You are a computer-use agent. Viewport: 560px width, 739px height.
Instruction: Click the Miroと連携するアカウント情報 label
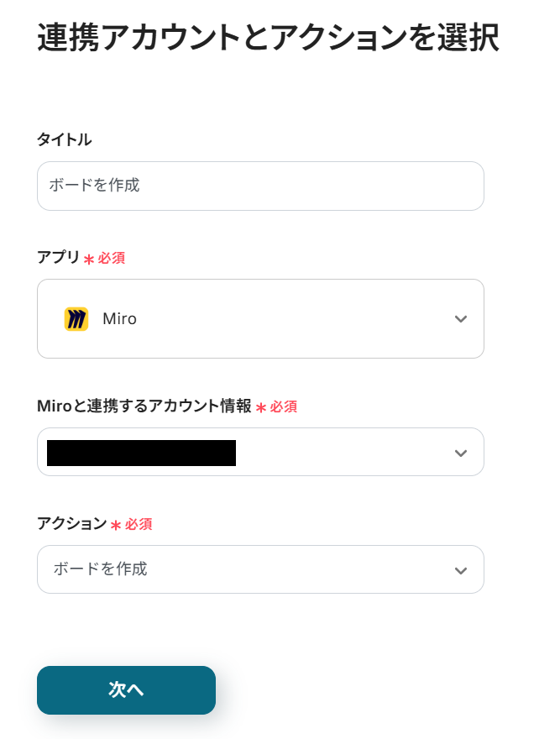pos(144,406)
